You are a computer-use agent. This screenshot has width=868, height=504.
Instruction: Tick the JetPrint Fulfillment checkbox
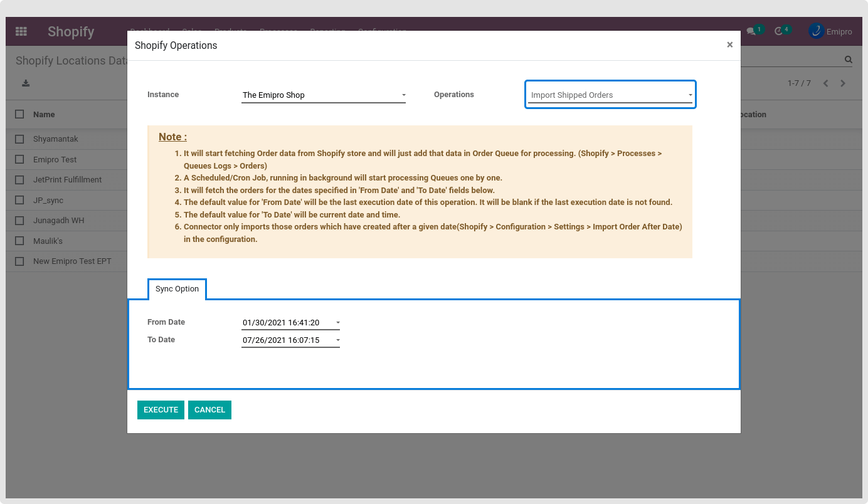[x=20, y=180]
